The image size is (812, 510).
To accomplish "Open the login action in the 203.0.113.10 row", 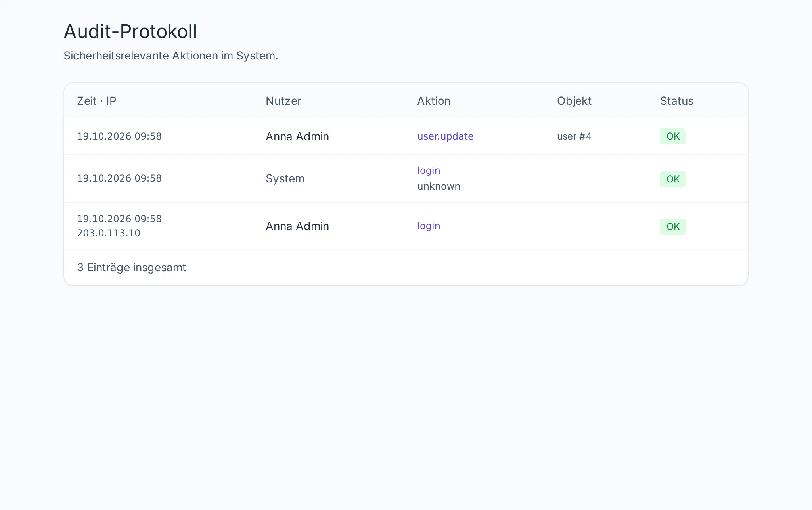I will [429, 226].
